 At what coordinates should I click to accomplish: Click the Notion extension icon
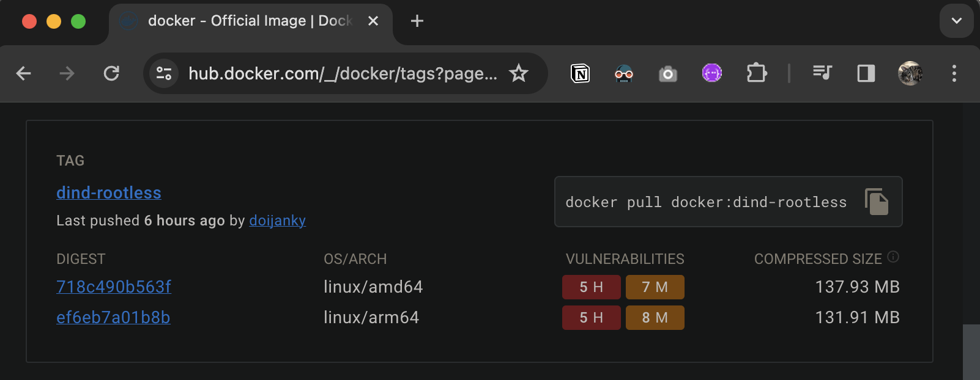[x=580, y=74]
